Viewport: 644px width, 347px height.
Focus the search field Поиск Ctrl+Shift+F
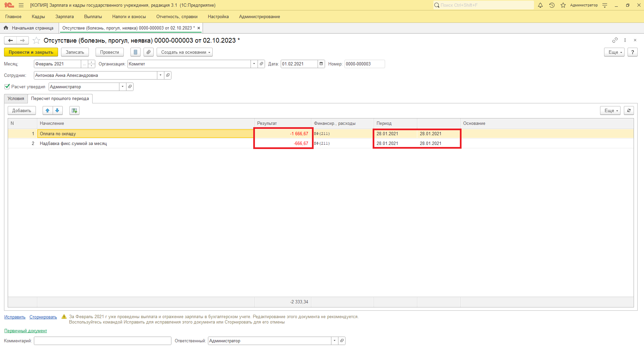tap(483, 5)
